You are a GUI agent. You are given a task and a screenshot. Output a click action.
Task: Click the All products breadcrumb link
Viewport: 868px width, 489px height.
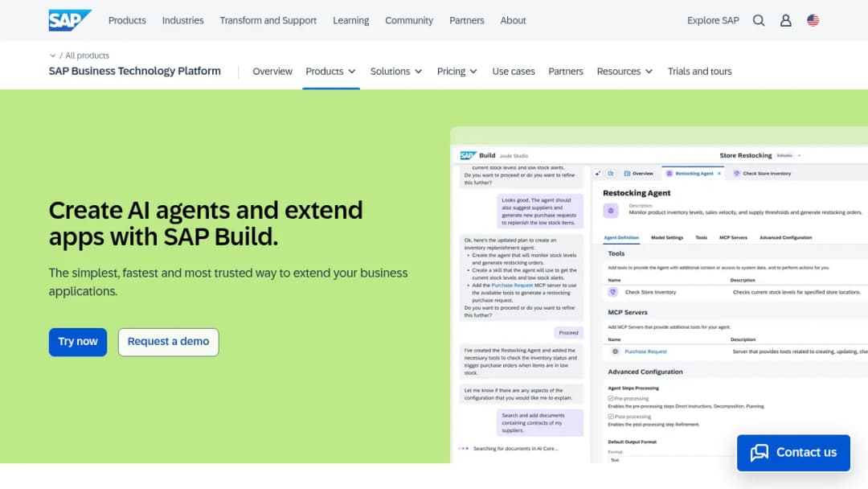[x=87, y=55]
